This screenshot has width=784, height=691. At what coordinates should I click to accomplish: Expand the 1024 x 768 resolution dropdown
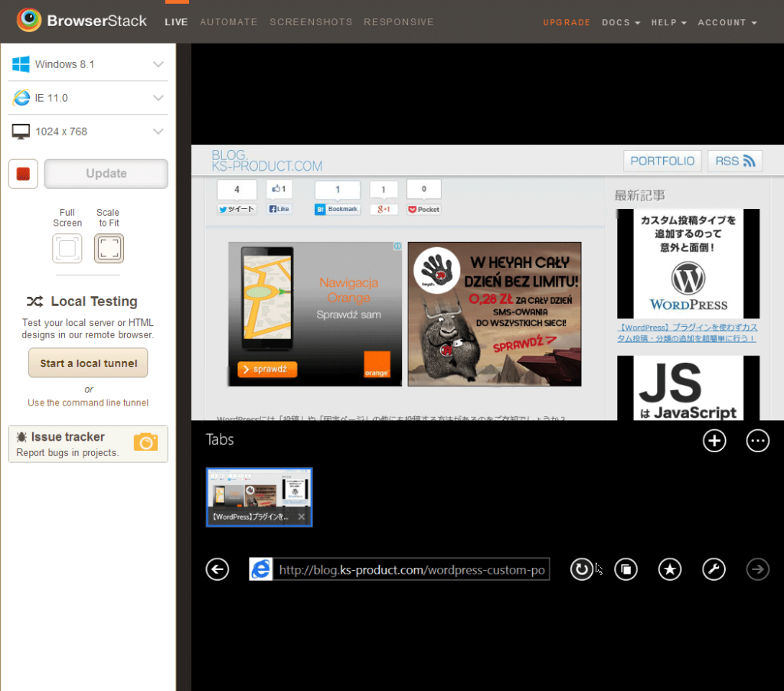pyautogui.click(x=88, y=132)
